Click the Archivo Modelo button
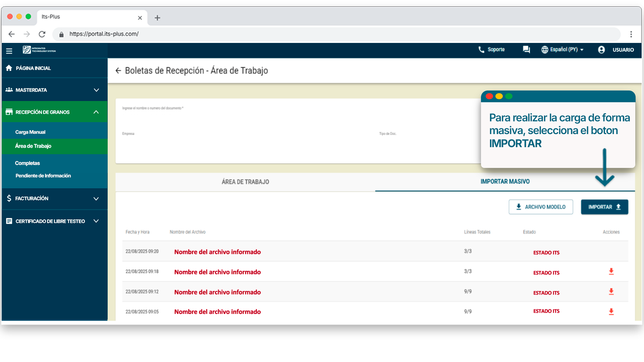 point(541,207)
